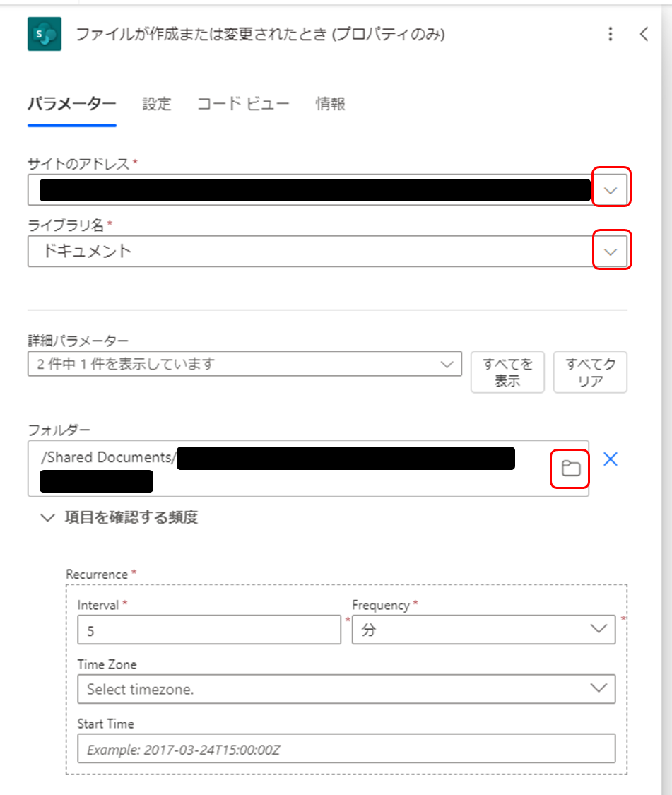Screen dimensions: 672x795
Task: Remove the Folder parameter with the X
Action: tap(610, 459)
